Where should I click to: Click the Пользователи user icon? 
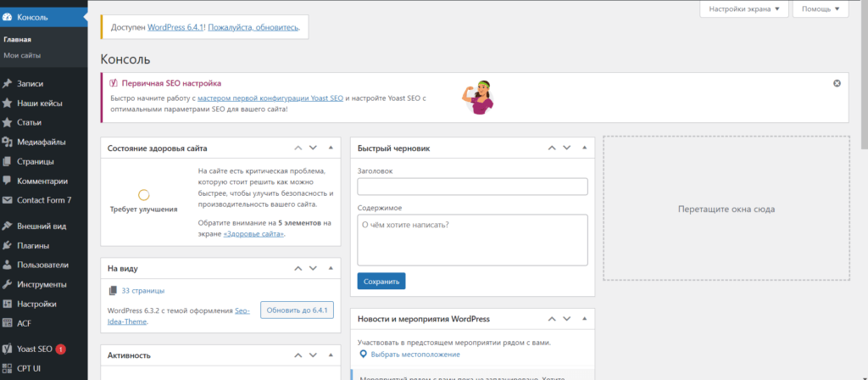point(7,265)
